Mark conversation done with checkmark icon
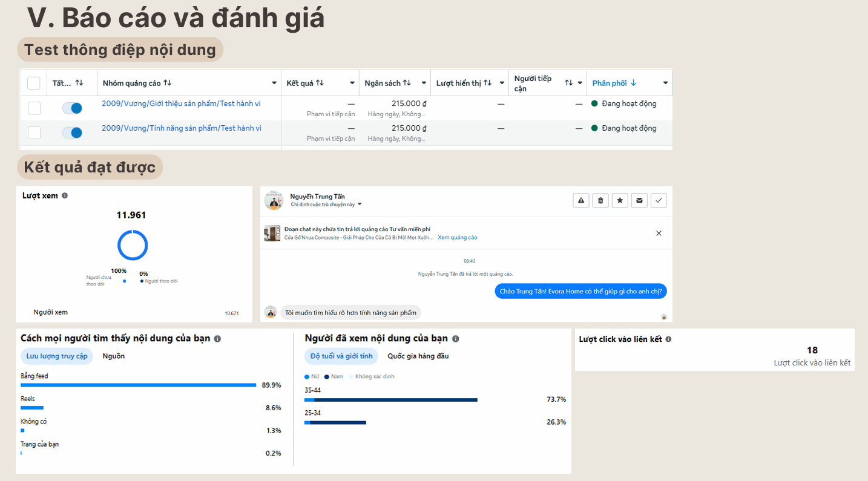This screenshot has width=868, height=481. click(x=659, y=200)
